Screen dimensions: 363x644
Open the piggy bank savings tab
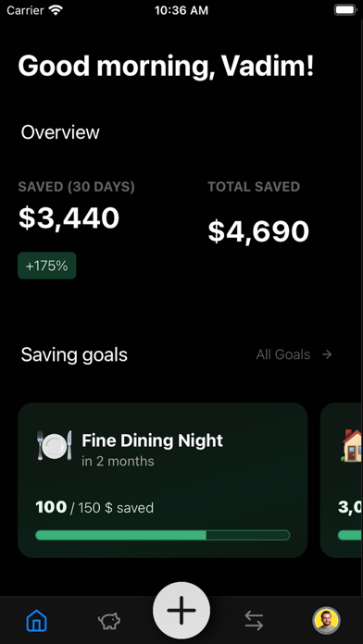[x=109, y=621]
